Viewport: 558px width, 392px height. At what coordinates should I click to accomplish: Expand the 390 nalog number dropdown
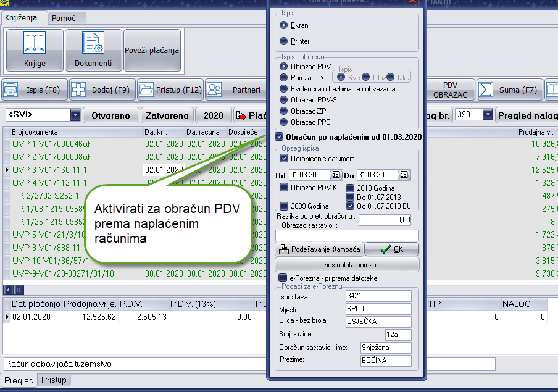pos(487,115)
